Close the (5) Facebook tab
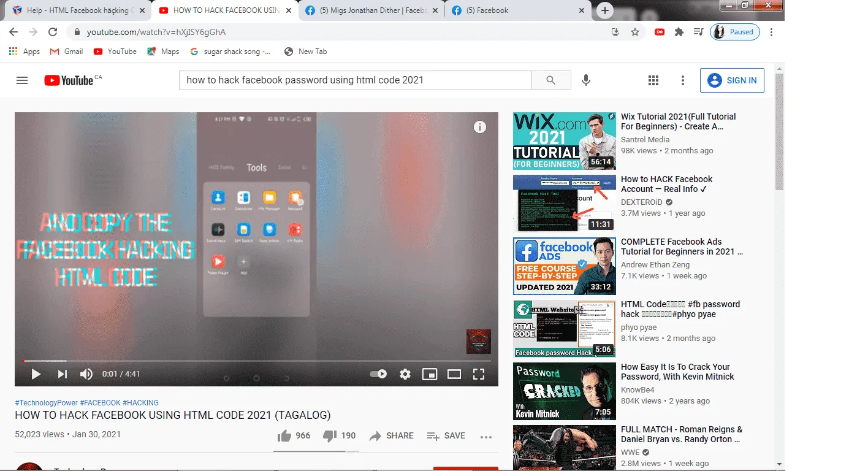This screenshot has height=471, width=868. pyautogui.click(x=582, y=10)
